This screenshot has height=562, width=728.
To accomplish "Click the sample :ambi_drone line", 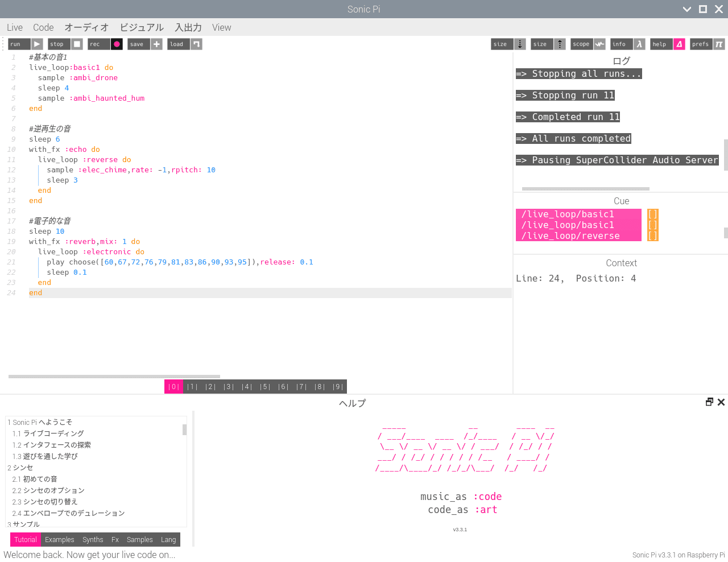I will pyautogui.click(x=78, y=78).
